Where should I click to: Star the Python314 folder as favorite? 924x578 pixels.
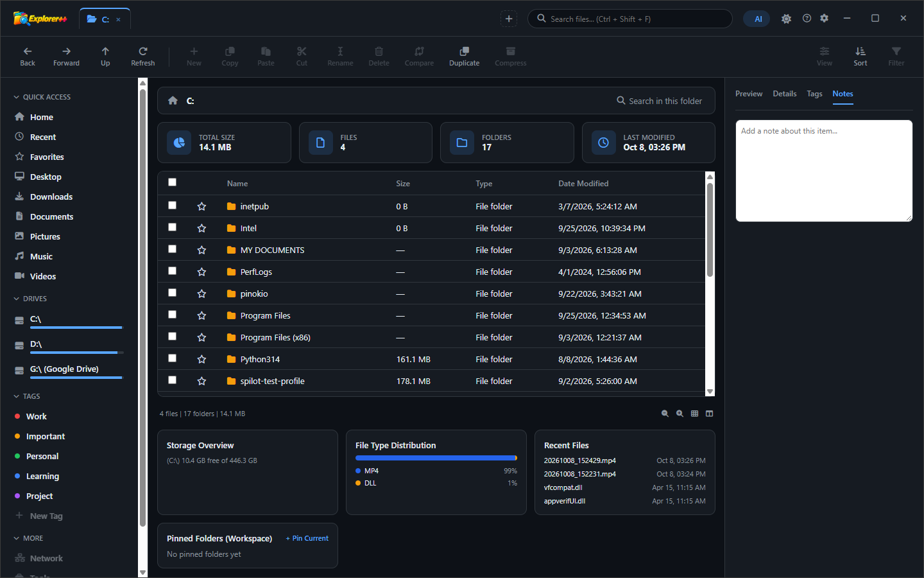201,359
